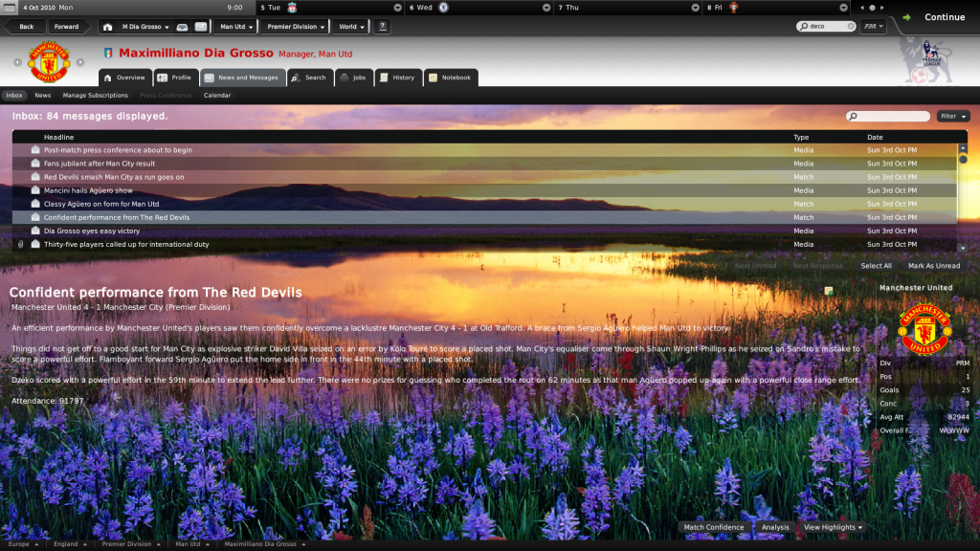
Task: Click the attachment paperclip on Thirty-five players message
Action: click(x=21, y=244)
